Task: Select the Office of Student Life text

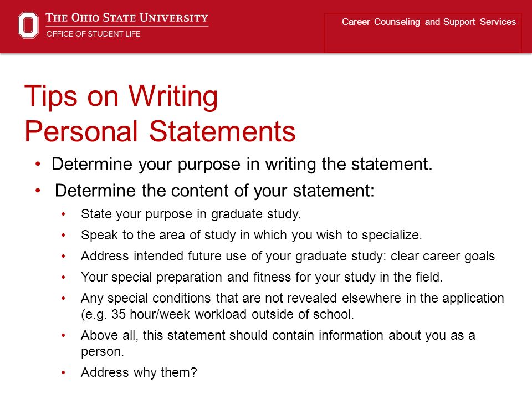Action: tap(93, 34)
